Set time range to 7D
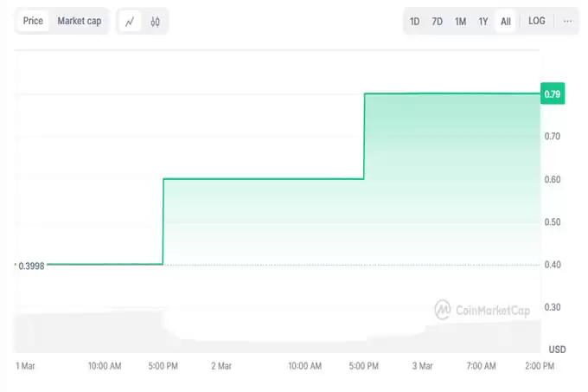This screenshot has width=588, height=392. (x=438, y=22)
